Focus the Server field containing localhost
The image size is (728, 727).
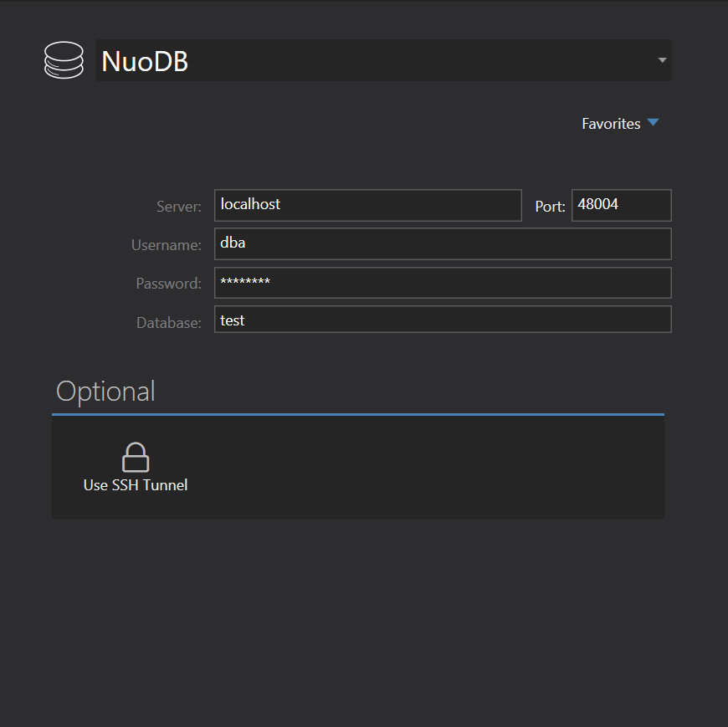point(367,205)
